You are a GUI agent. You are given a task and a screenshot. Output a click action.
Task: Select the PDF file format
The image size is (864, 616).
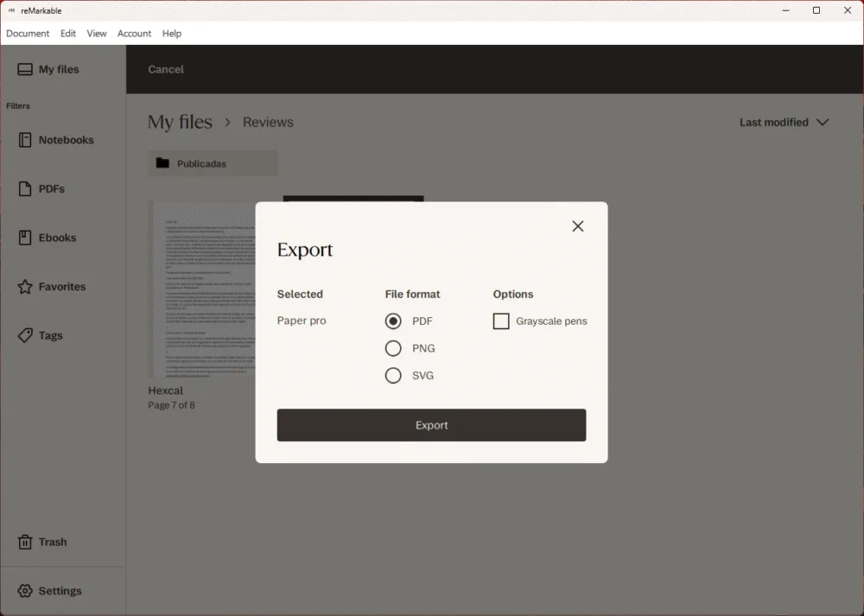tap(393, 321)
